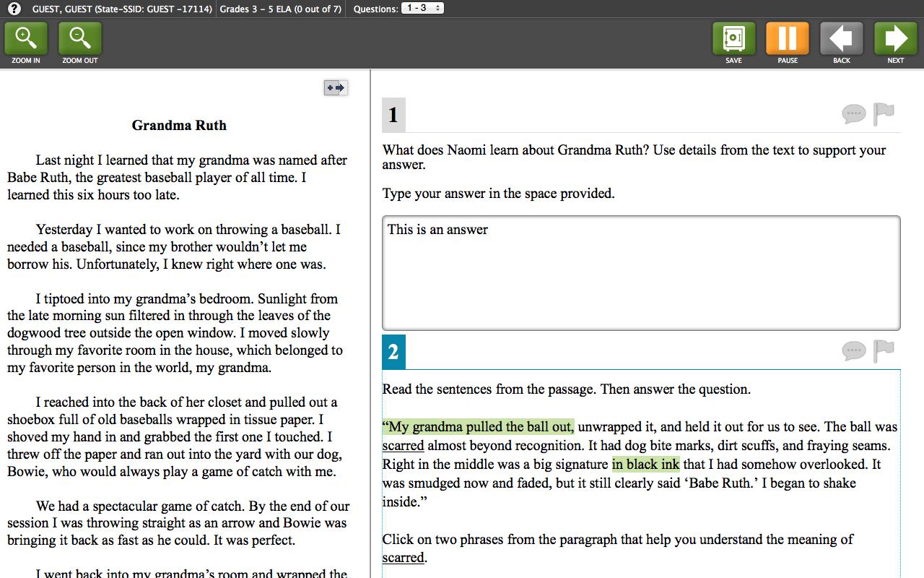Click phrase "I began to shake"
The height and width of the screenshot is (578, 924).
click(808, 483)
